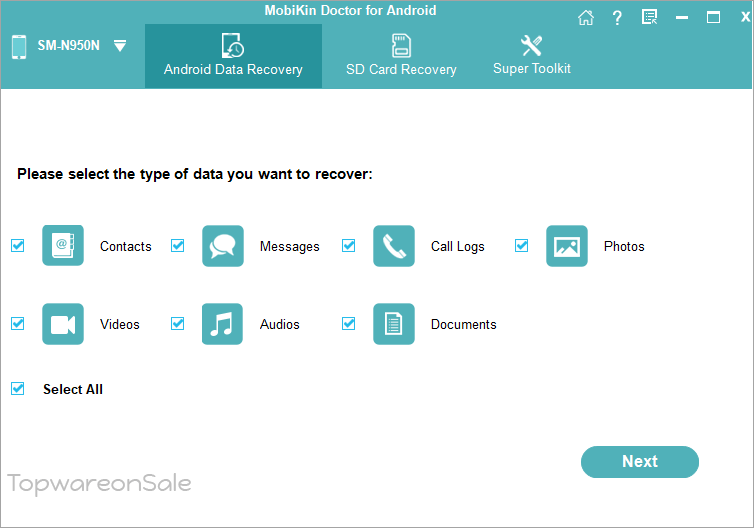The width and height of the screenshot is (754, 528).
Task: Uncheck the Documents checkbox
Action: [349, 324]
